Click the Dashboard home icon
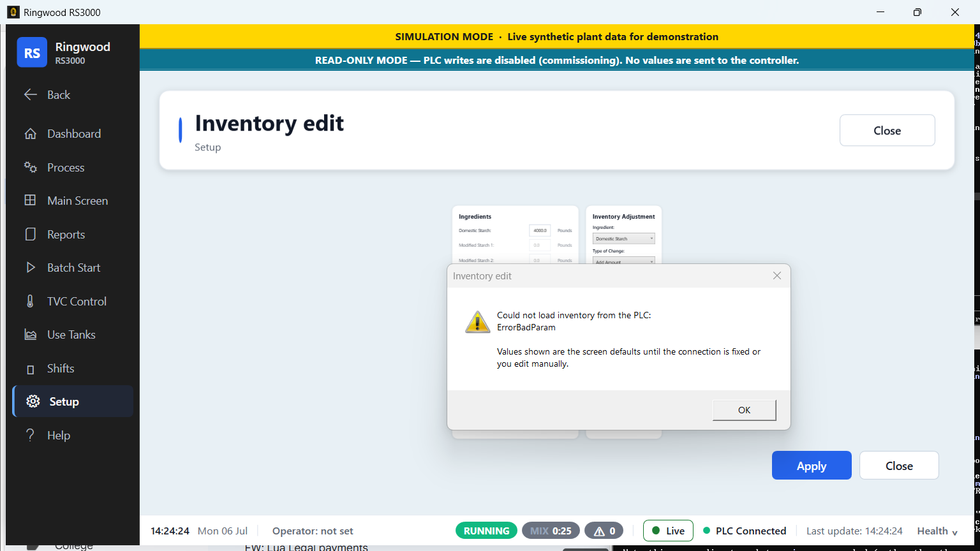Viewport: 980px width, 551px height. (30, 134)
